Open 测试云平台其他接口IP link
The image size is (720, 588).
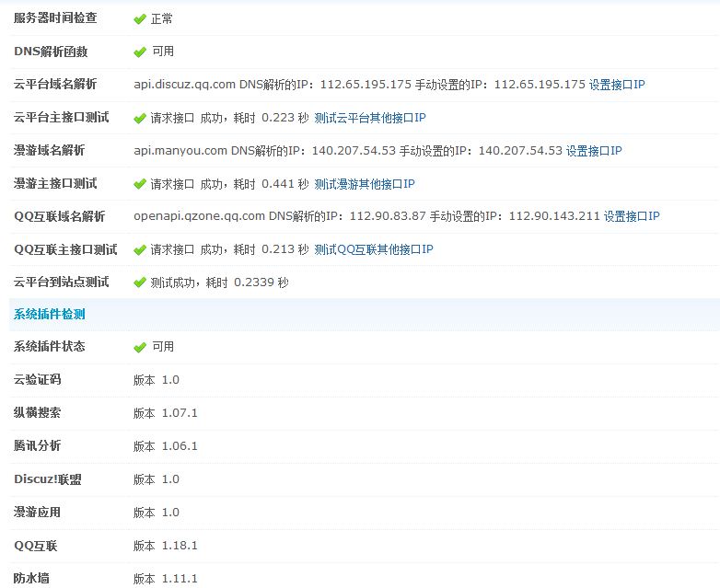(369, 118)
